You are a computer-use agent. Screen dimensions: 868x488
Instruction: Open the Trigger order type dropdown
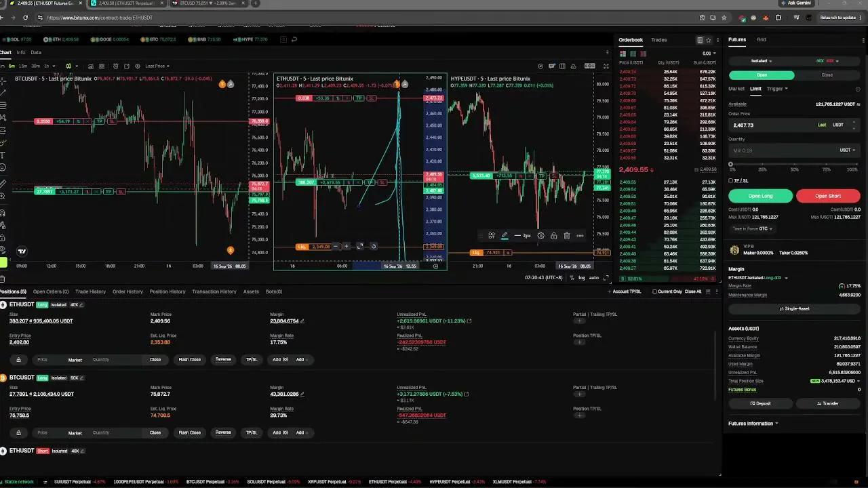(777, 89)
